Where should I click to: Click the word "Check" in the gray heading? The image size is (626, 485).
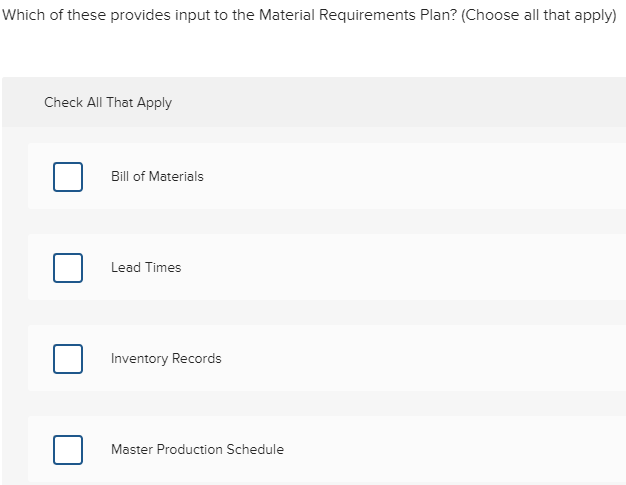pyautogui.click(x=63, y=102)
